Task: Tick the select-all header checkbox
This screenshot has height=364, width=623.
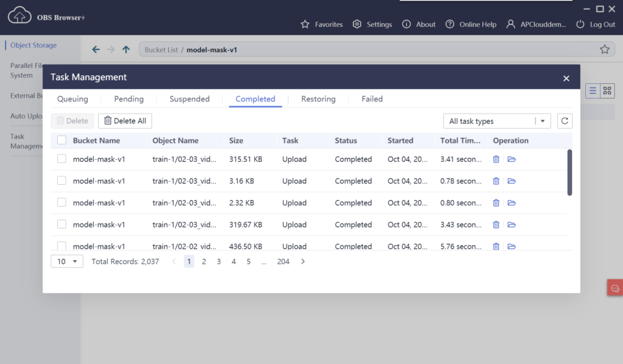Action: pyautogui.click(x=61, y=140)
